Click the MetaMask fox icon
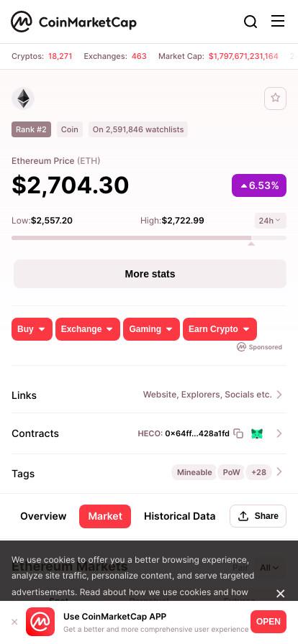The image size is (298, 644). click(x=257, y=433)
